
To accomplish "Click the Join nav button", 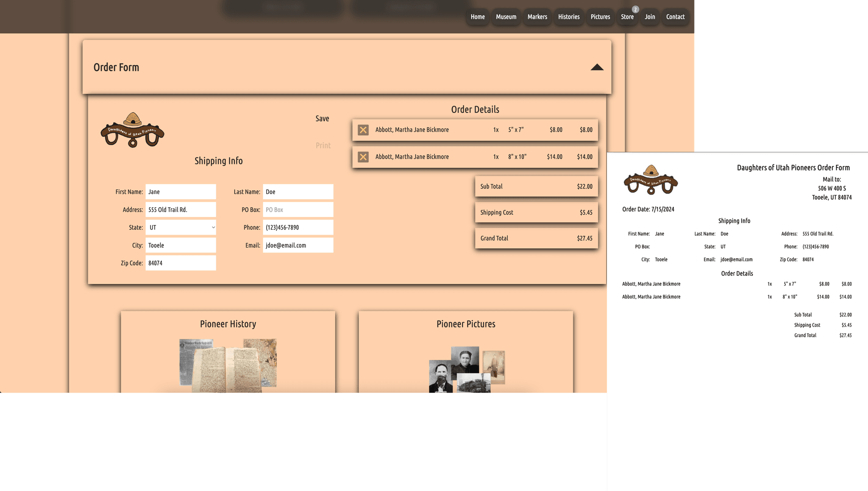I will 650,17.
